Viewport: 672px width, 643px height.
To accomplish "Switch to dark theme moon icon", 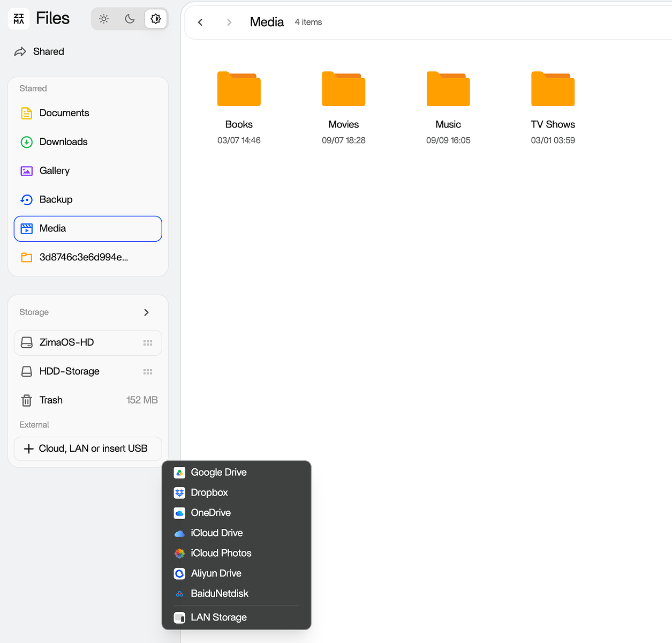I will 130,19.
